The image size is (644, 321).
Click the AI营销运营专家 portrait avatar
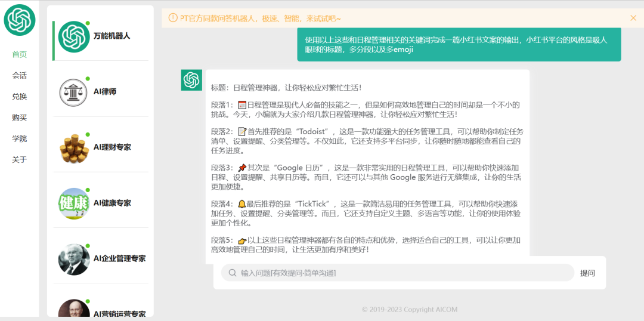pos(73,308)
